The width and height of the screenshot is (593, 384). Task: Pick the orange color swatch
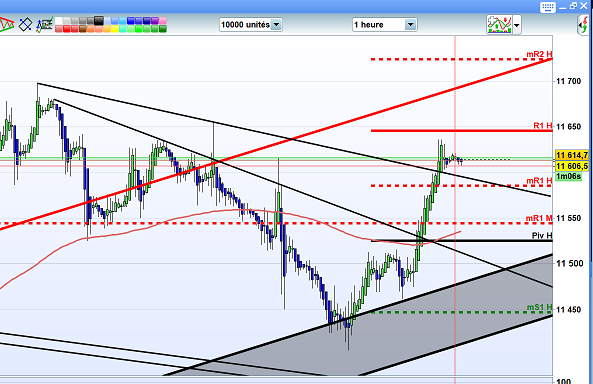[x=90, y=29]
